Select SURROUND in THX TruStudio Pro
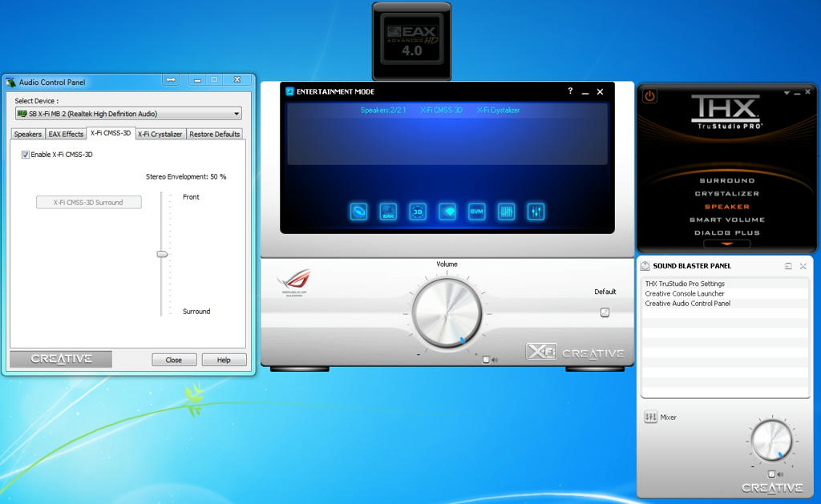The image size is (821, 504). click(x=726, y=180)
